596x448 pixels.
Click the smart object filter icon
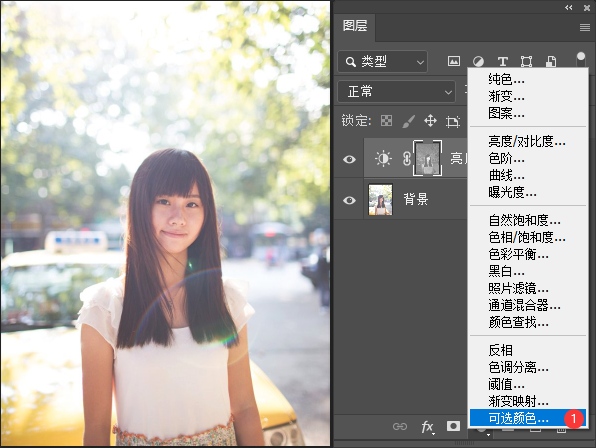pos(551,61)
